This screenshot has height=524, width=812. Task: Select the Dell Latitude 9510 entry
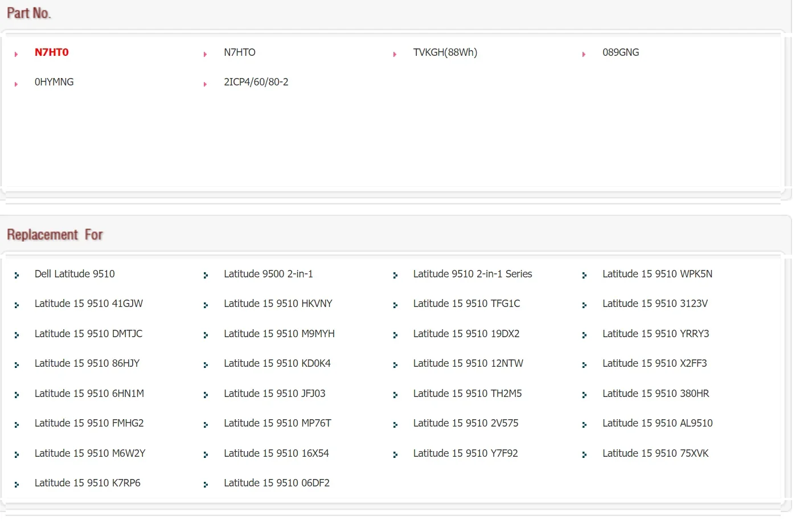tap(75, 274)
